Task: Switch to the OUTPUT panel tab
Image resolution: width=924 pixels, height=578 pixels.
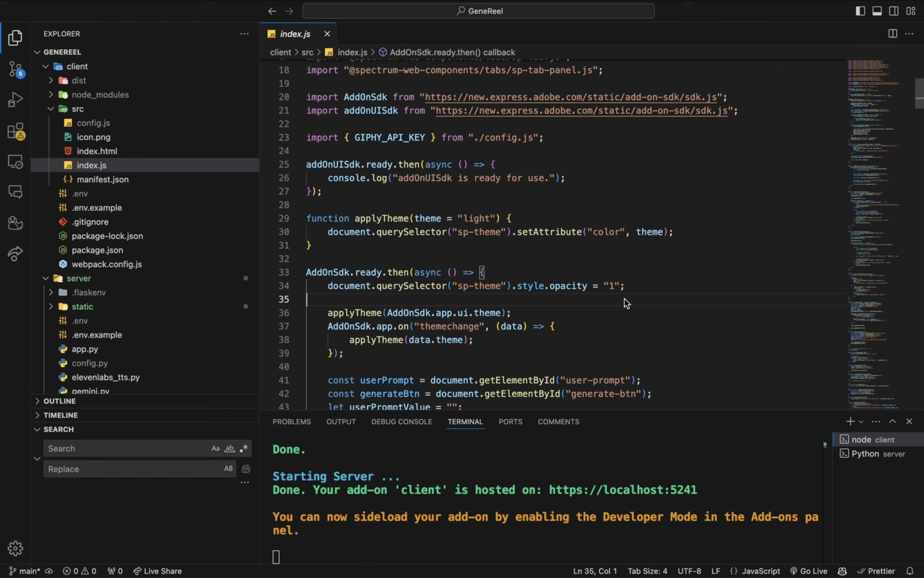Action: (341, 422)
